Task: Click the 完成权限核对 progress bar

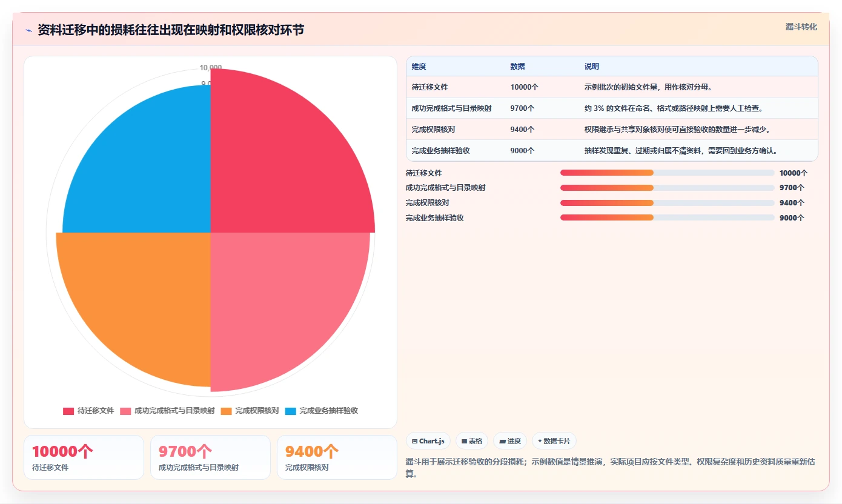Action: [x=667, y=202]
